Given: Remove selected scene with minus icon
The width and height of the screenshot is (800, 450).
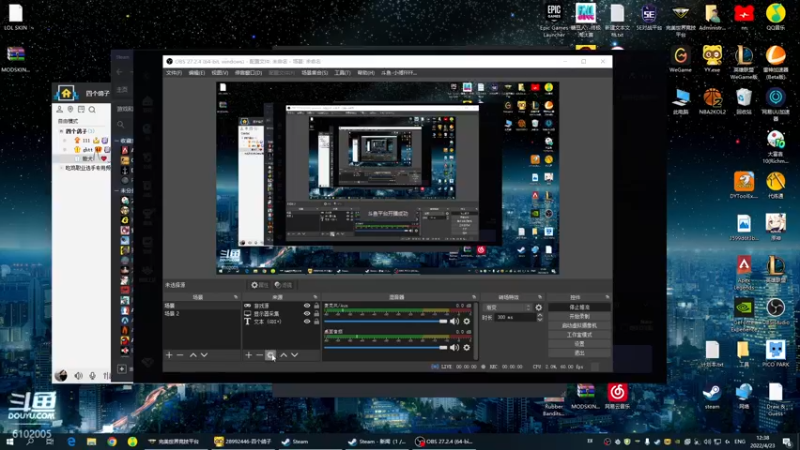Looking at the screenshot, I should pyautogui.click(x=180, y=355).
